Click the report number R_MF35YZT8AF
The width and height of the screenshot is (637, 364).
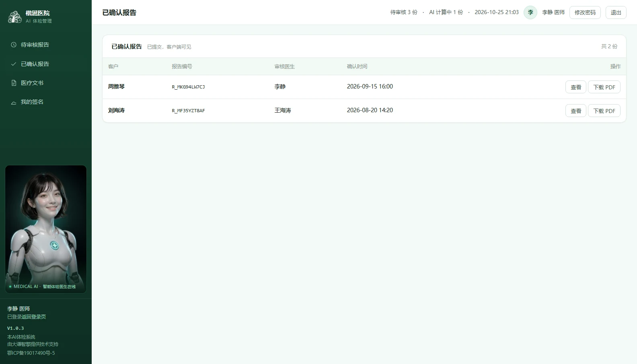188,111
